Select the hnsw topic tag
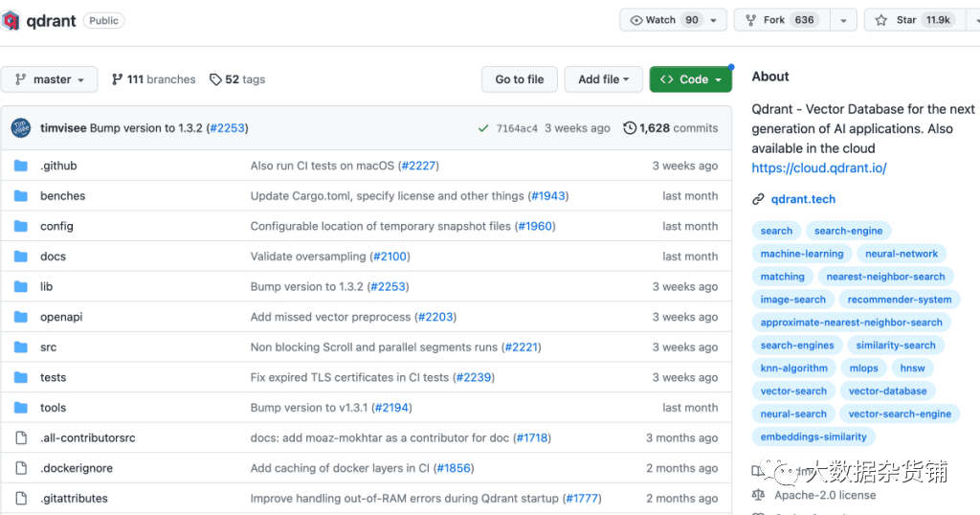The height and width of the screenshot is (515, 980). pyautogui.click(x=912, y=368)
